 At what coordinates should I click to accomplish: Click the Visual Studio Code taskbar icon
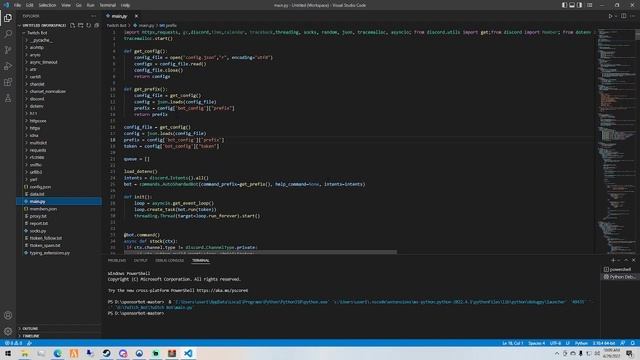188,353
